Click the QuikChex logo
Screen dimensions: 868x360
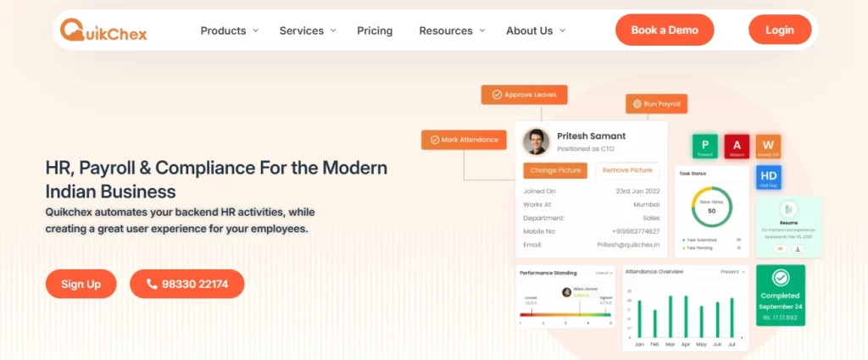pos(103,30)
